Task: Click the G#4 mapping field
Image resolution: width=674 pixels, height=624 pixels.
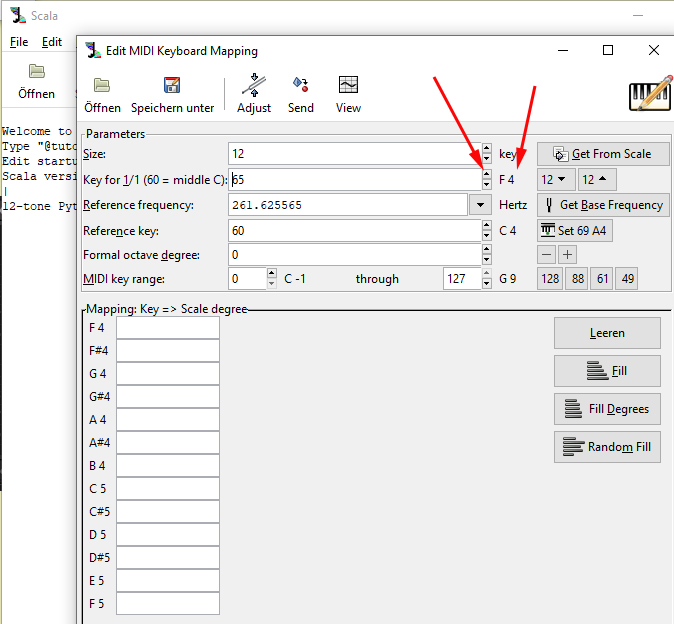Action: [x=168, y=397]
